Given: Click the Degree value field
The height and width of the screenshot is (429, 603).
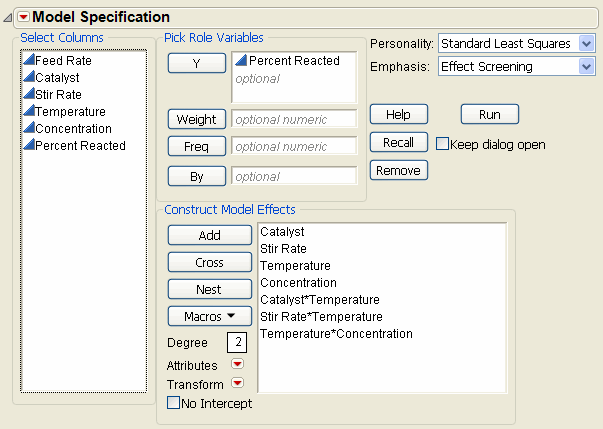Looking at the screenshot, I should coord(236,343).
